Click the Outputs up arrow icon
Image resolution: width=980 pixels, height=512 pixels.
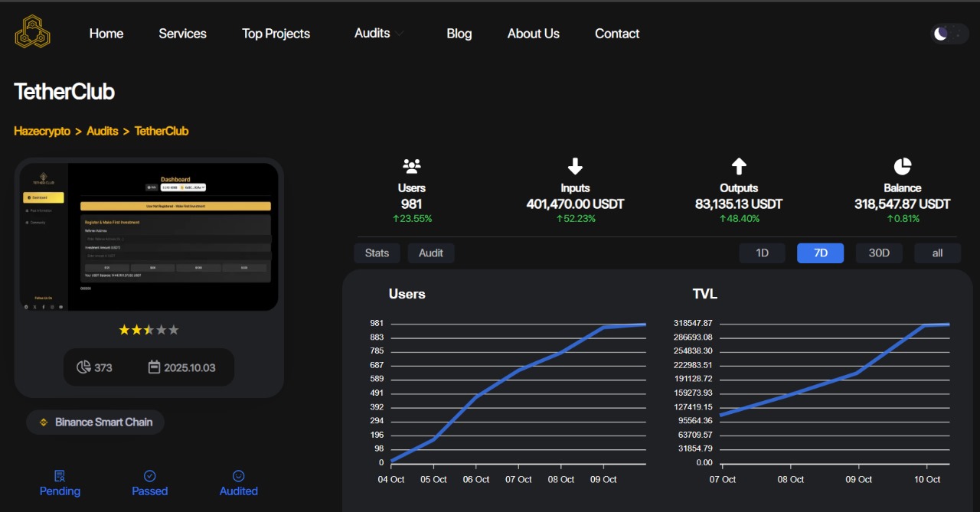point(739,166)
